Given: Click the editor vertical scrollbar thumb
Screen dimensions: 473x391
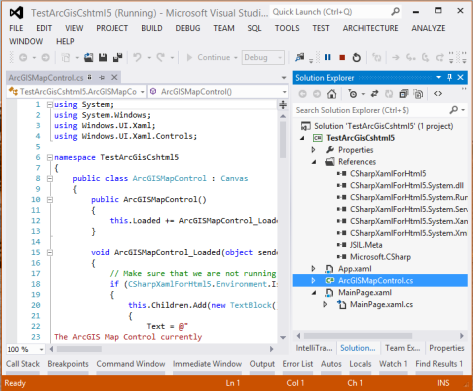Looking at the screenshot, I should 283,139.
